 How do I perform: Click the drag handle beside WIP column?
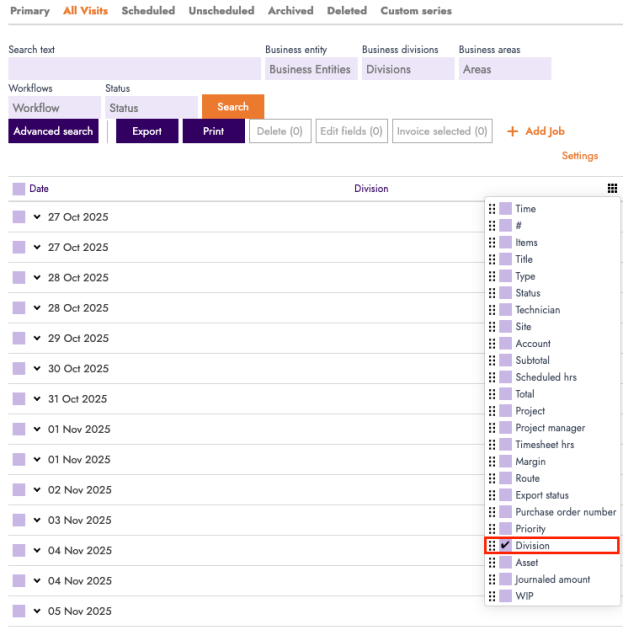point(492,596)
